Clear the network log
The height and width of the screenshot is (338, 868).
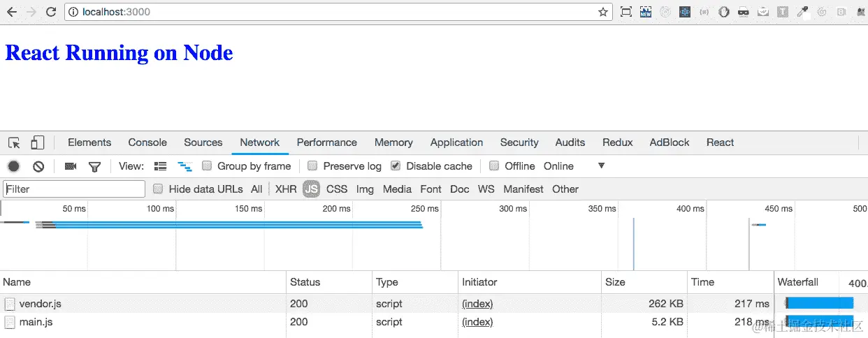point(39,166)
